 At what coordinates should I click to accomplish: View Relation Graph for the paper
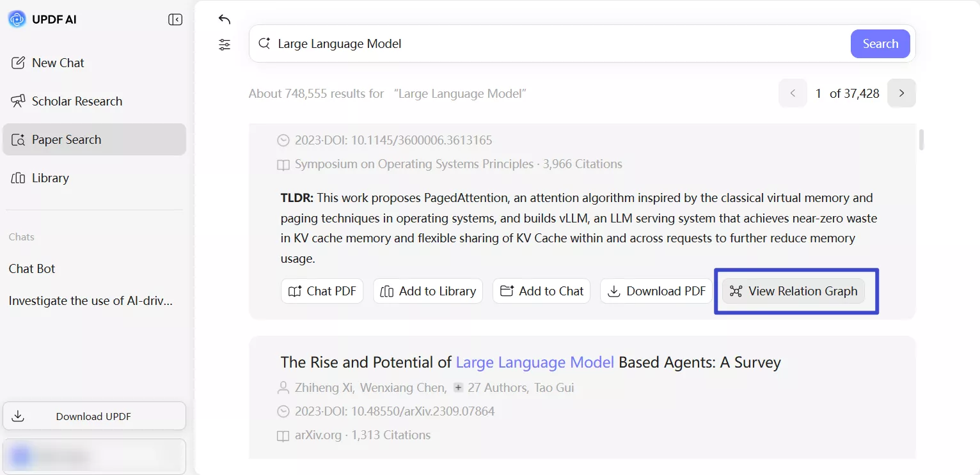point(794,291)
